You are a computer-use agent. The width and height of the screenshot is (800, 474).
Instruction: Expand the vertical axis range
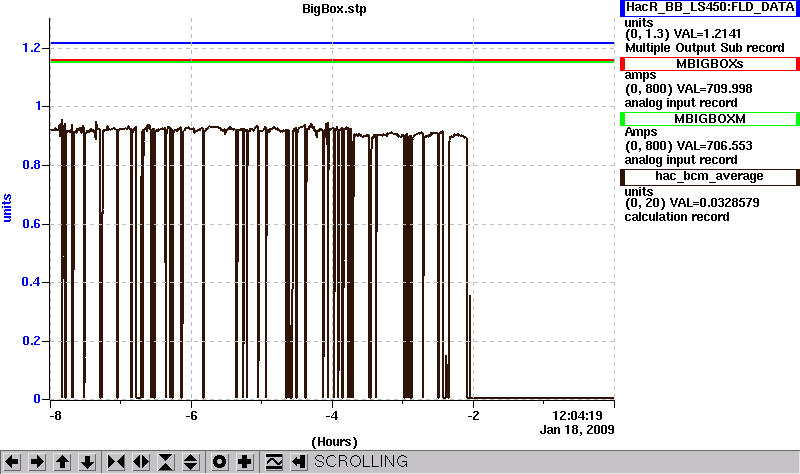coord(190,462)
